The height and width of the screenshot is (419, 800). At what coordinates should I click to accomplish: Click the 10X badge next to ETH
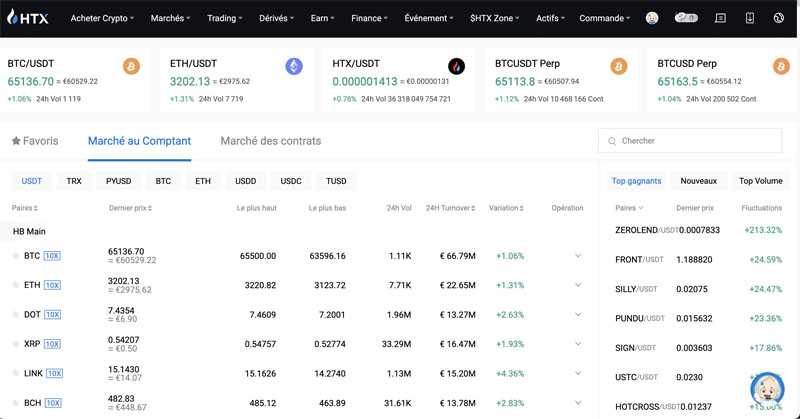pos(52,285)
